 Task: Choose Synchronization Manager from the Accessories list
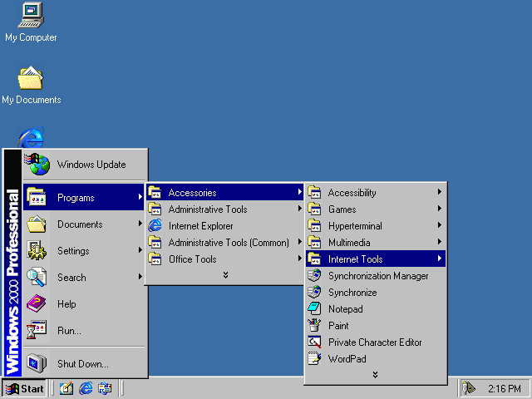[377, 276]
